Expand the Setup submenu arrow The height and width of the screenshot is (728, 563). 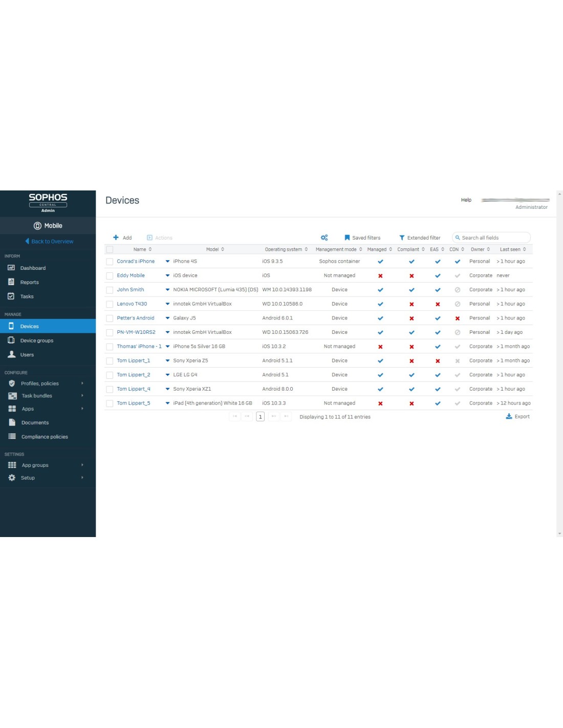(82, 478)
